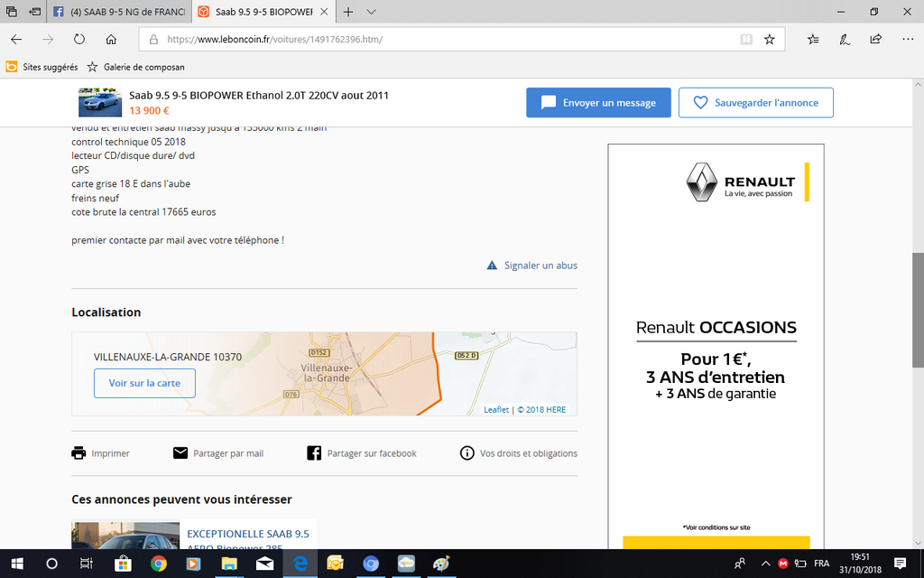Click the Saab listing thumbnail in header
This screenshot has height=578, width=924.
coord(100,103)
